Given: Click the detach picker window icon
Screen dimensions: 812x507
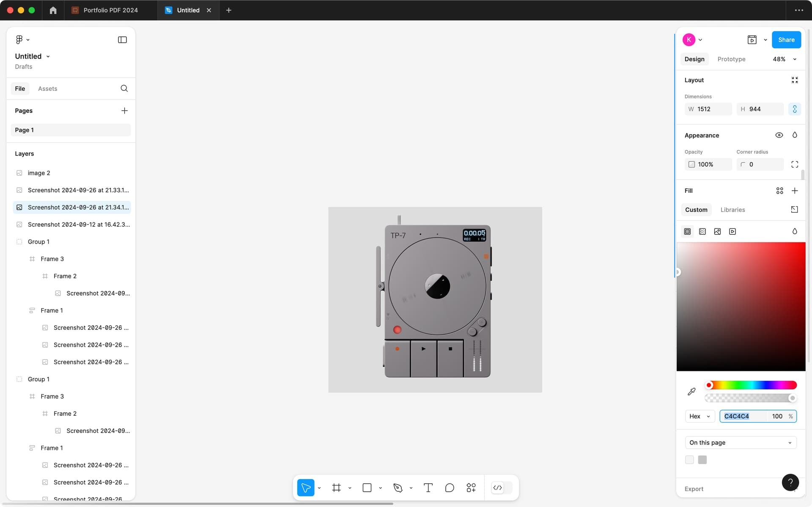Looking at the screenshot, I should click(x=794, y=210).
